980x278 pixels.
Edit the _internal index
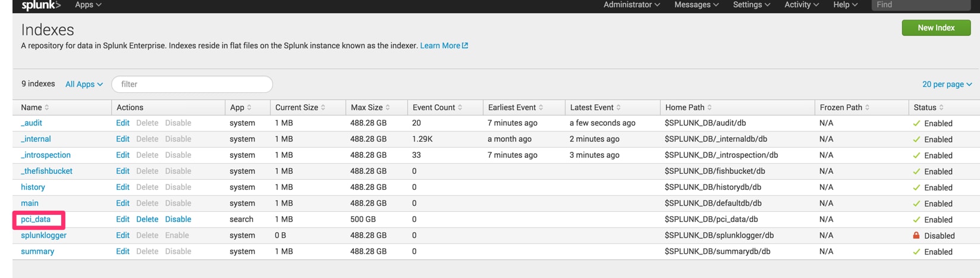pos(122,139)
